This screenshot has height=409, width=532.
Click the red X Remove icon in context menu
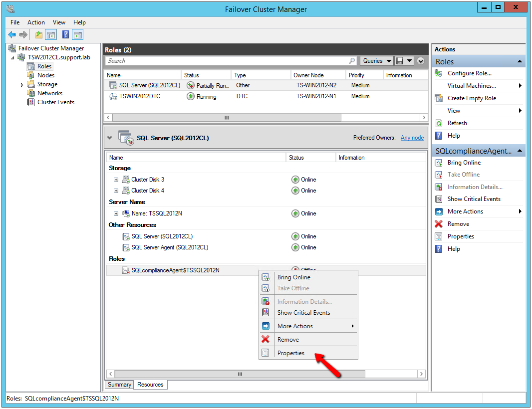(x=266, y=339)
